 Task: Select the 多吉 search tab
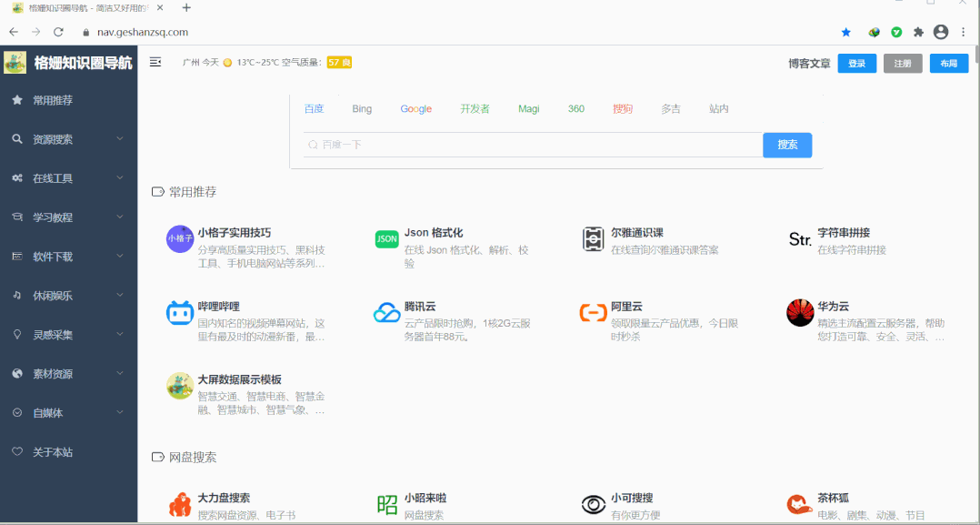point(671,109)
